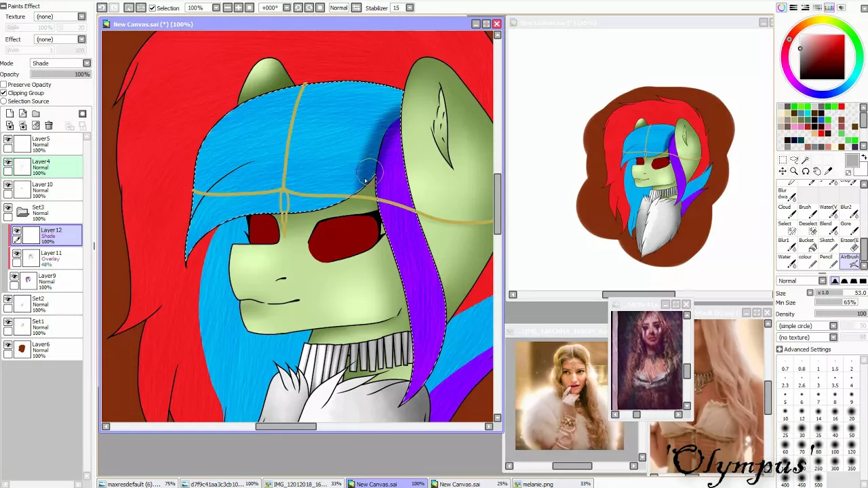Choose the Pencil brush tool

point(829,261)
